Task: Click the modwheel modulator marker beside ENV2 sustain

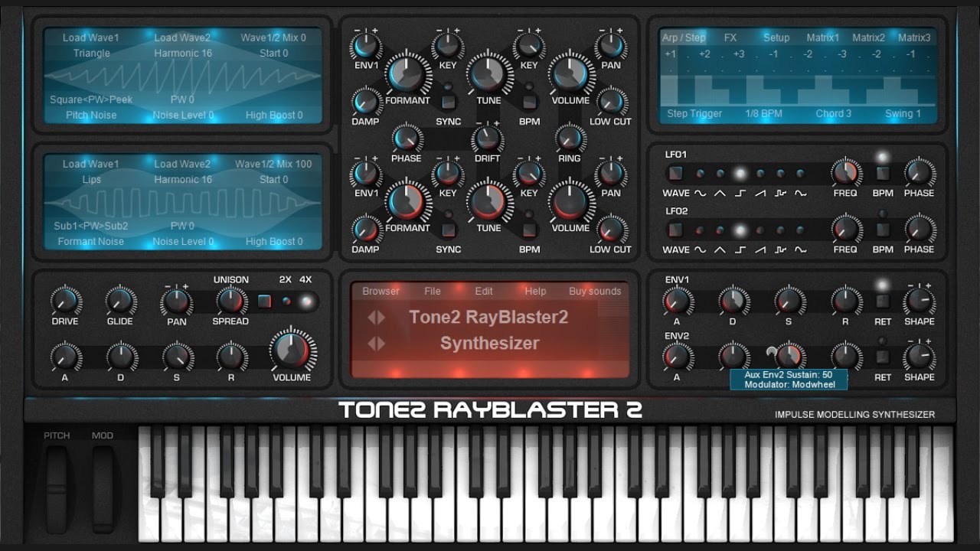Action: pos(771,352)
